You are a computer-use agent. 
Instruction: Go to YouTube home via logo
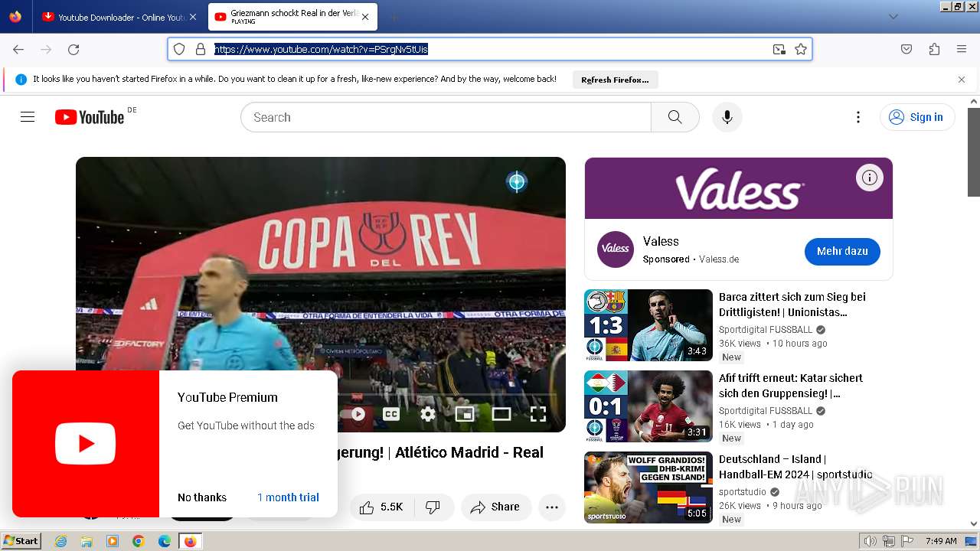[x=90, y=117]
